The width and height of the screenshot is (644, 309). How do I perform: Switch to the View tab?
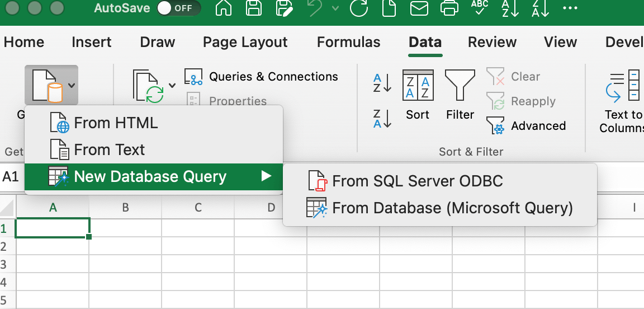[x=560, y=42]
